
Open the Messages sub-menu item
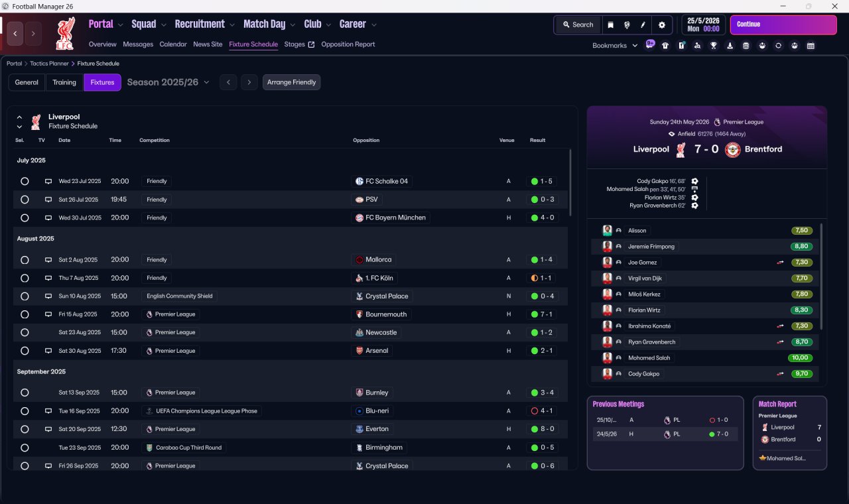pos(138,44)
